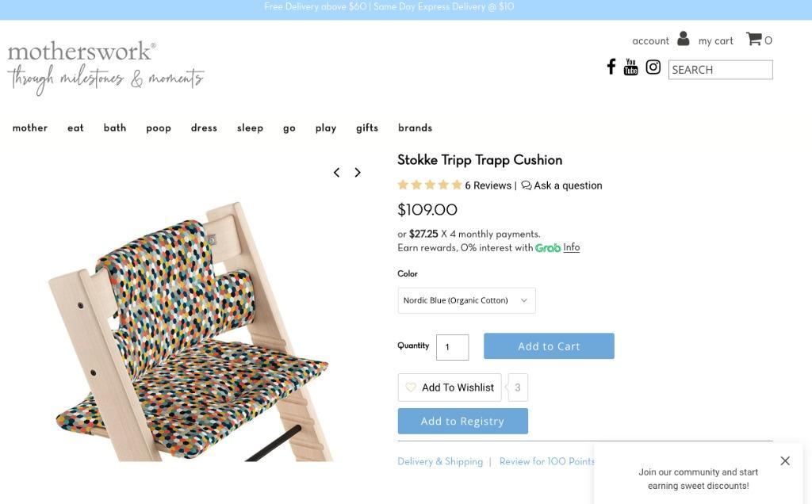Expand the Color dropdown showing Nordic Blue
812x504 pixels.
click(466, 300)
